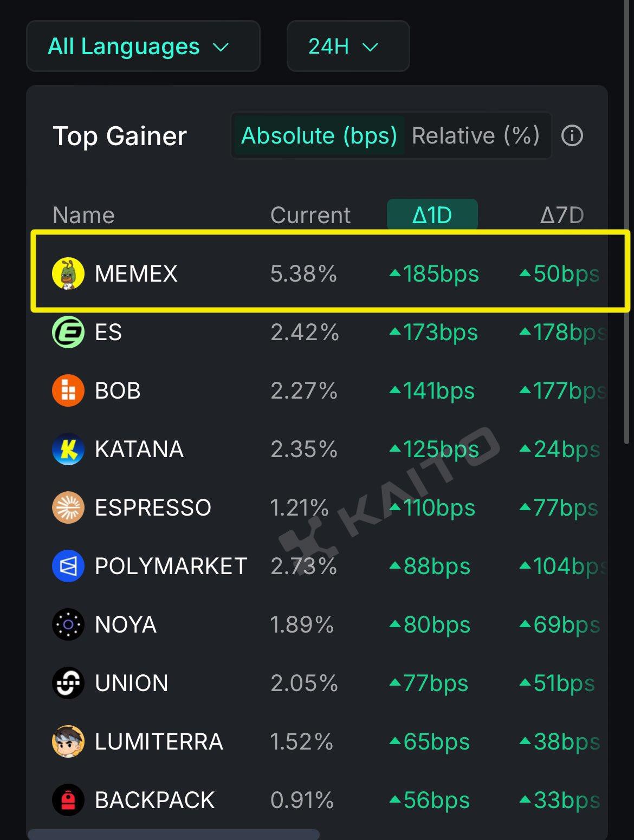Click the ES green logo icon
The width and height of the screenshot is (634, 840).
coord(68,332)
